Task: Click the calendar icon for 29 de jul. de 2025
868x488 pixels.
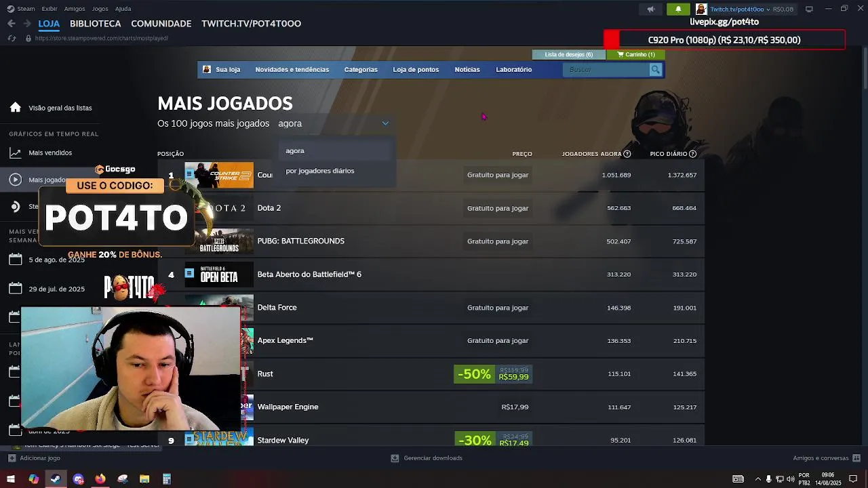Action: 16,289
